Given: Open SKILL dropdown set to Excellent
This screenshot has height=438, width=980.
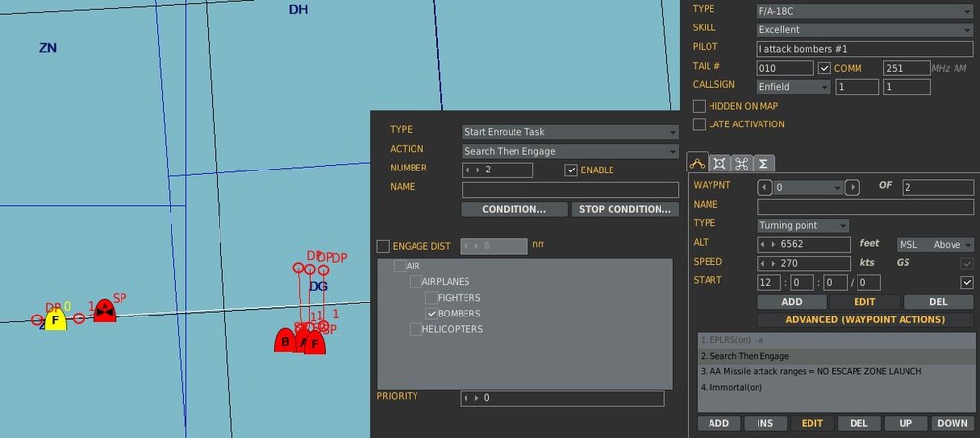Looking at the screenshot, I should click(x=864, y=30).
